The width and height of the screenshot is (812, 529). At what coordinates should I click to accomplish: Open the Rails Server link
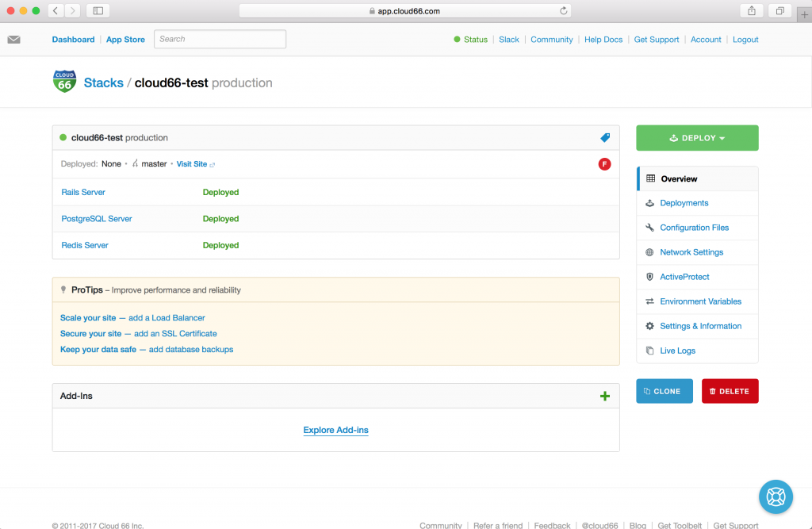82,192
